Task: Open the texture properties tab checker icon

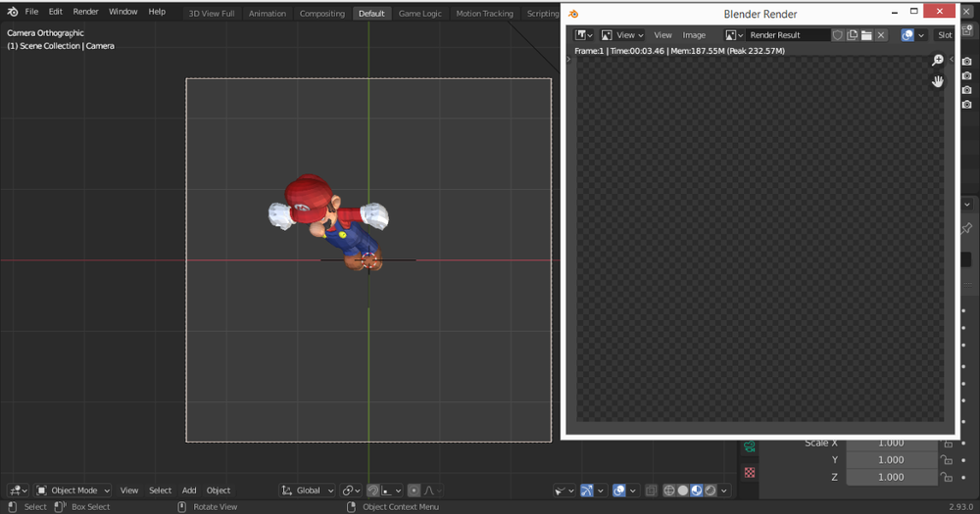Action: tap(750, 472)
